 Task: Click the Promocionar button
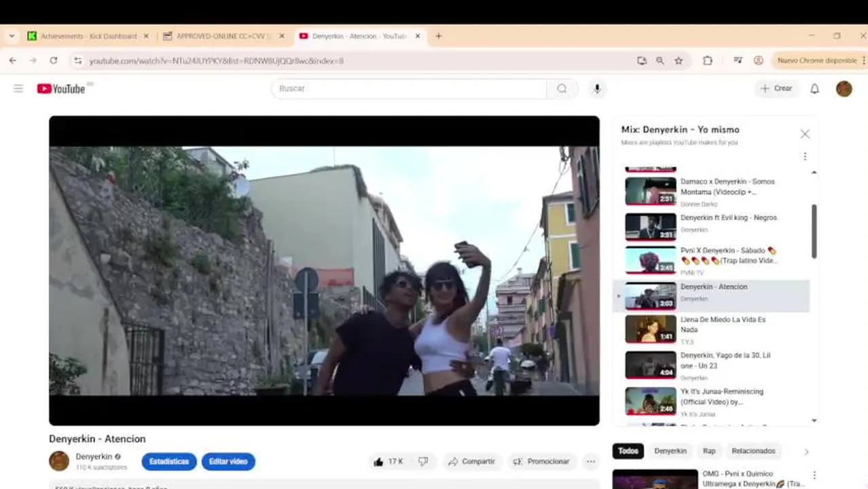coord(541,462)
